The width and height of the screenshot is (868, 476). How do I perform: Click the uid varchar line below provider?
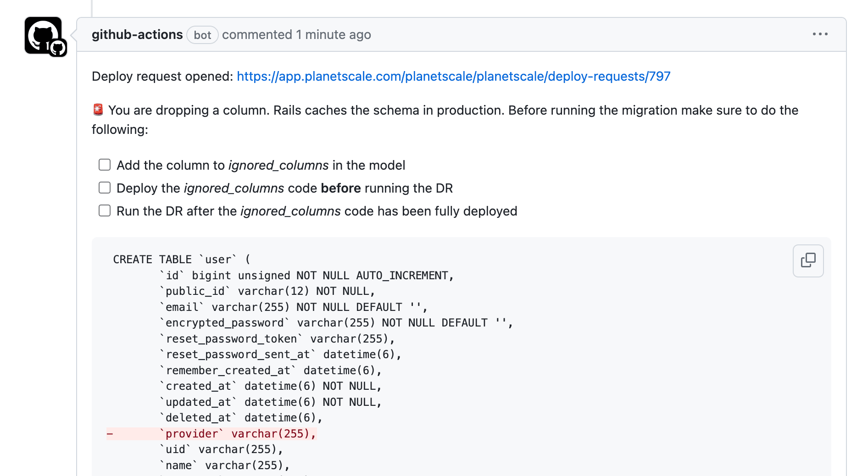coord(220,449)
